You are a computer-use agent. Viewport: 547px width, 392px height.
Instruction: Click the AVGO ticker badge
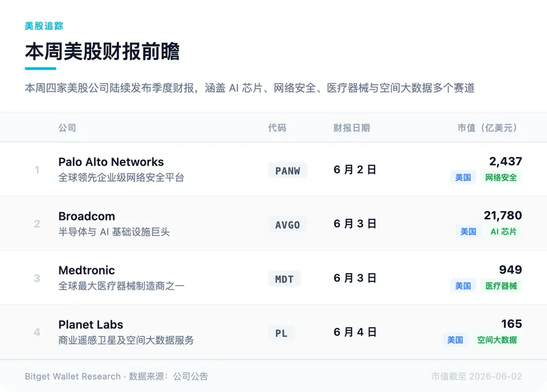[287, 225]
